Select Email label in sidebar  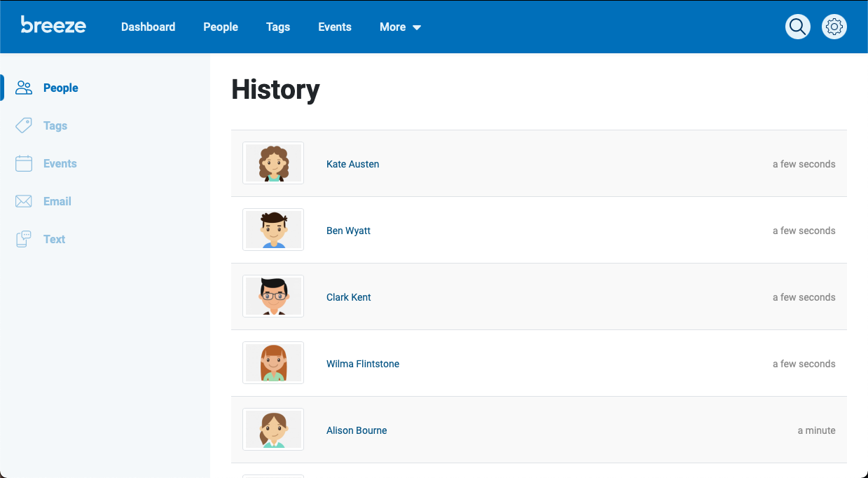tap(57, 201)
